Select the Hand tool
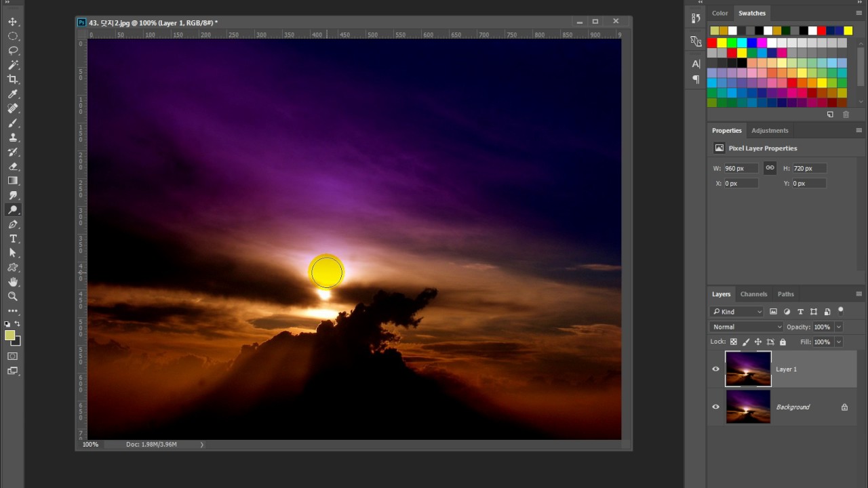Screen dimensions: 868x488 (x=13, y=282)
